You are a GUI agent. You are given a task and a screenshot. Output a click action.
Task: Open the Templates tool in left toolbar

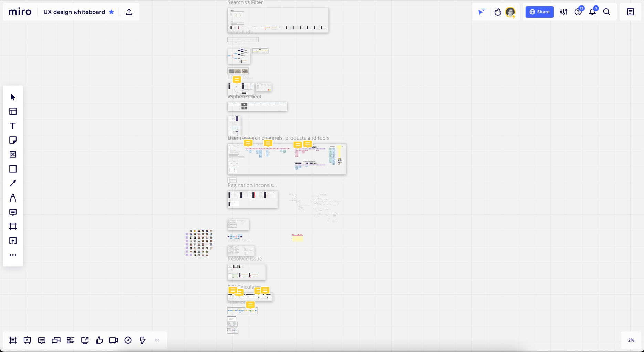click(13, 111)
